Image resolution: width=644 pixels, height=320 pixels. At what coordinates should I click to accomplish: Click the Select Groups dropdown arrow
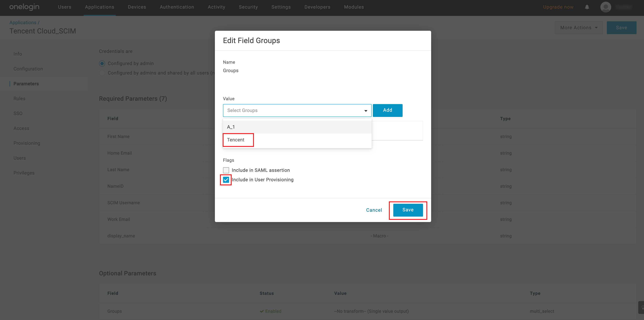[x=365, y=110]
